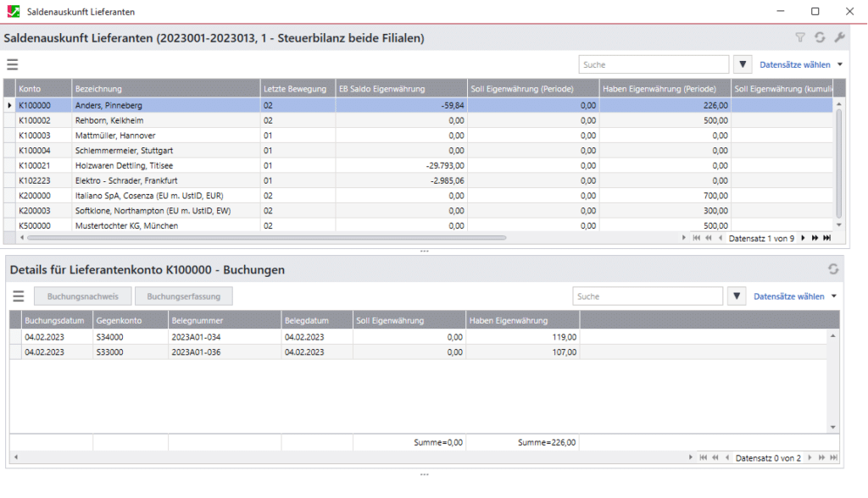Go to previous page in Buchungen navigator
Screen dimensions: 868x498
point(715,457)
